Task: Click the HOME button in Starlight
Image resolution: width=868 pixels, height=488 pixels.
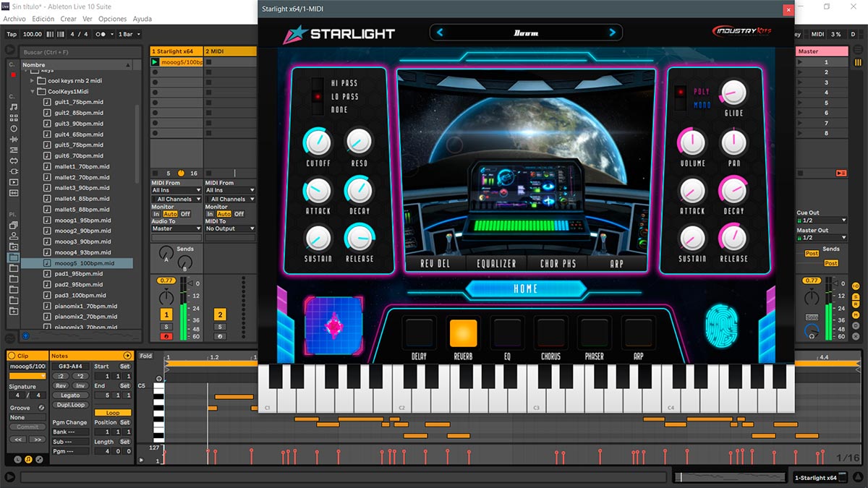Action: (x=526, y=288)
